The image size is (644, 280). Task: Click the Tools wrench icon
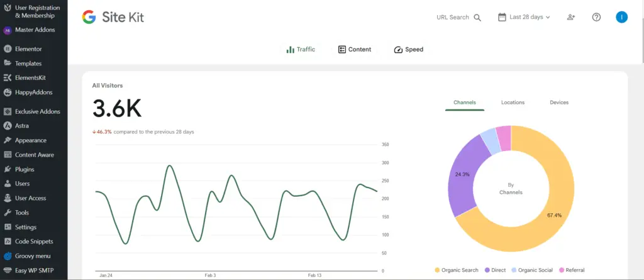tap(8, 213)
